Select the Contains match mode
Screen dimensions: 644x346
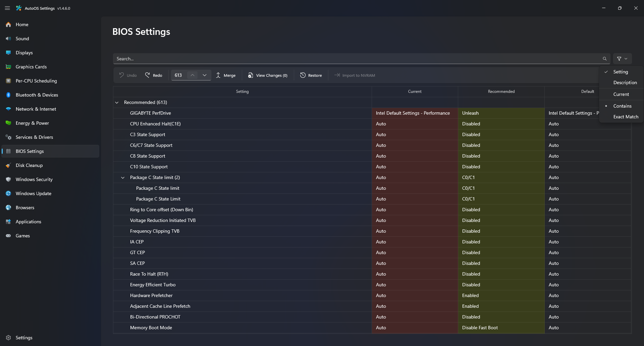[x=621, y=106]
